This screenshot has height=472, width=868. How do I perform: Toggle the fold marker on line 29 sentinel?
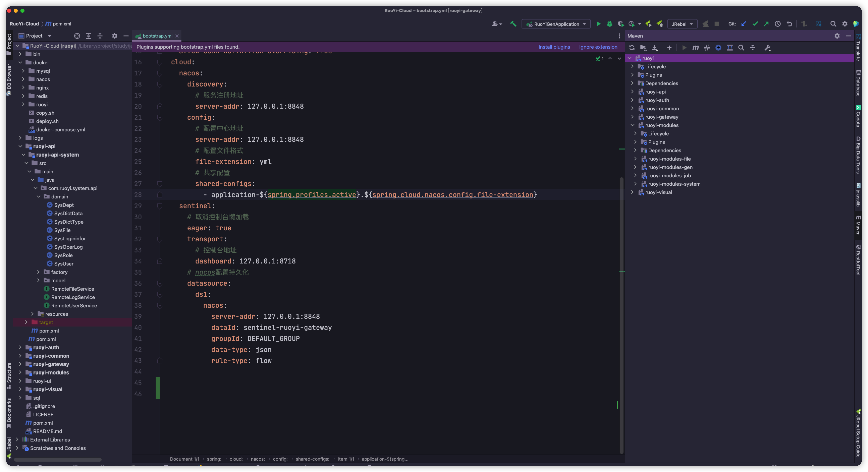tap(160, 206)
